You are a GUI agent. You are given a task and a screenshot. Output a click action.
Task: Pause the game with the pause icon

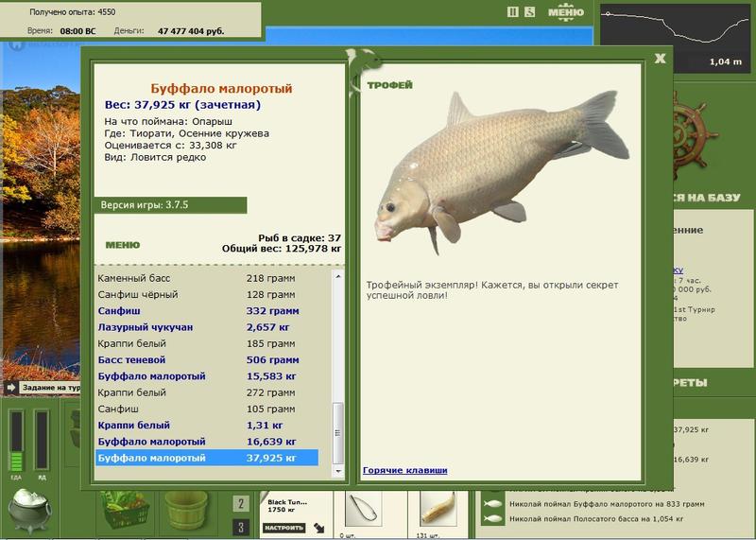(512, 12)
